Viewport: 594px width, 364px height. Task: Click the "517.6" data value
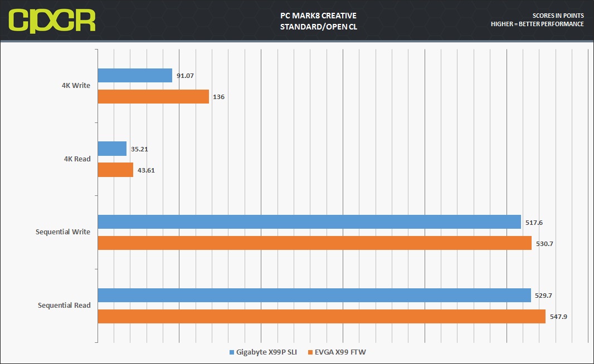[x=534, y=223]
